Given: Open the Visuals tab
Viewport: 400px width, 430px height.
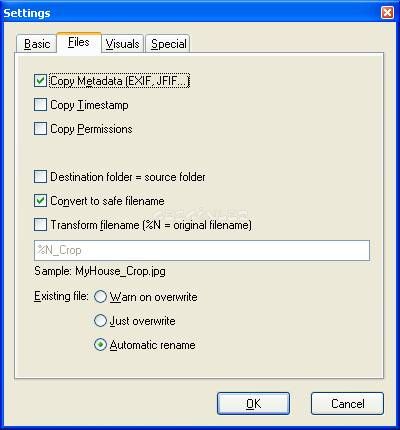Looking at the screenshot, I should 122,44.
